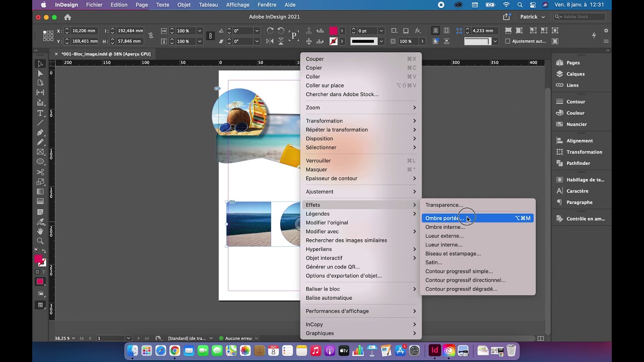Screen dimensions: 644x362
Task: Click the Adobe Stock search field
Action: tap(579, 17)
